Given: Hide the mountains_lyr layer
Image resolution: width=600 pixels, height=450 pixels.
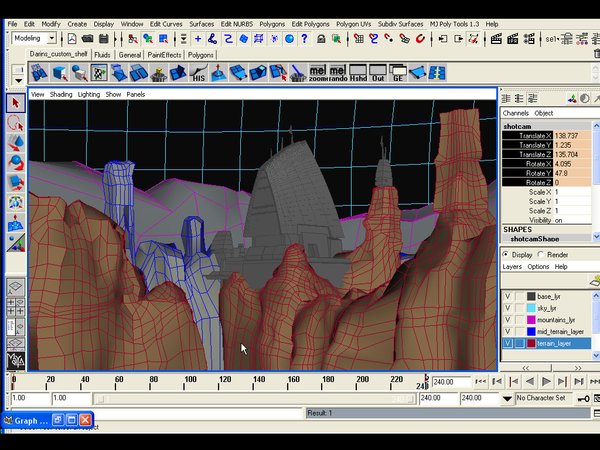Looking at the screenshot, I should coord(507,320).
